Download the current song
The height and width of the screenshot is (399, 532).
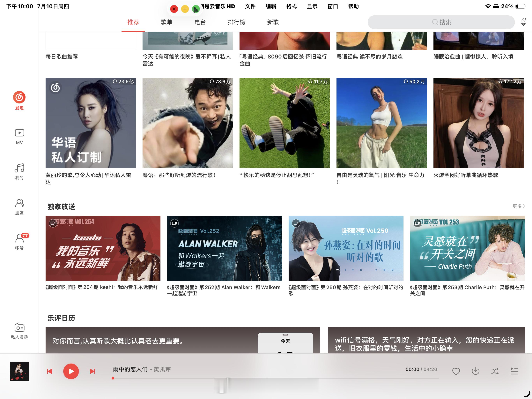pos(476,371)
